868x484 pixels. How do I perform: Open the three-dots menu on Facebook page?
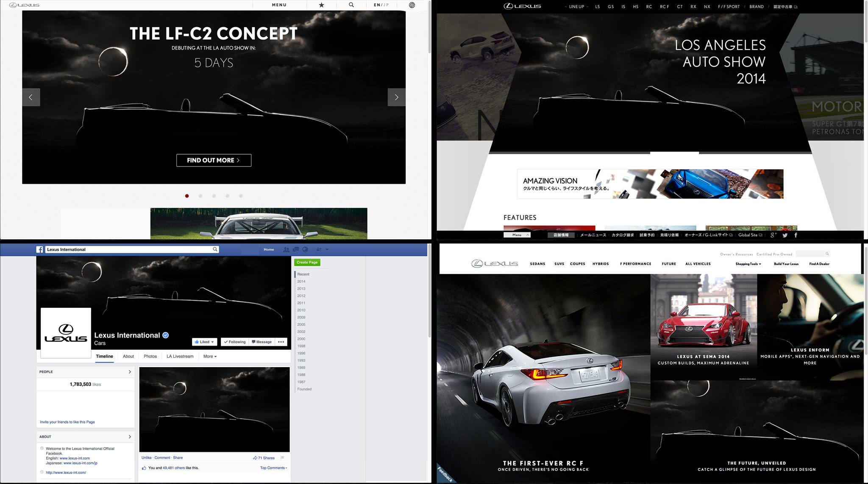[281, 342]
